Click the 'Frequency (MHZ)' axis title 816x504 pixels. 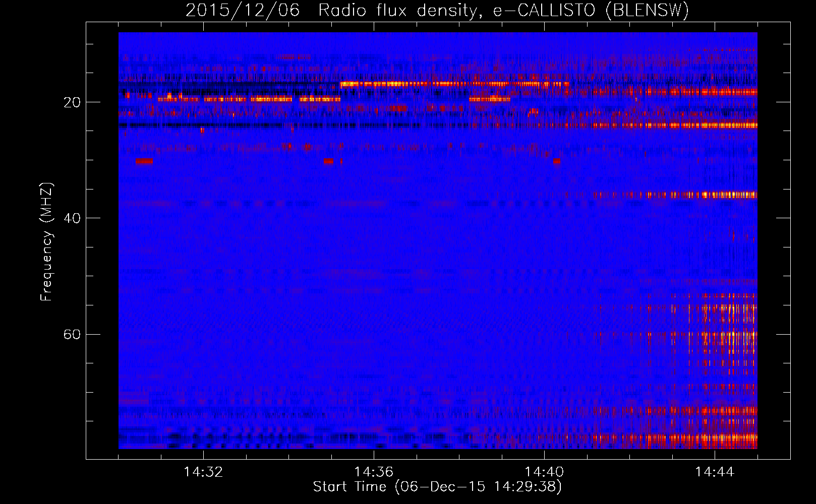tap(46, 241)
